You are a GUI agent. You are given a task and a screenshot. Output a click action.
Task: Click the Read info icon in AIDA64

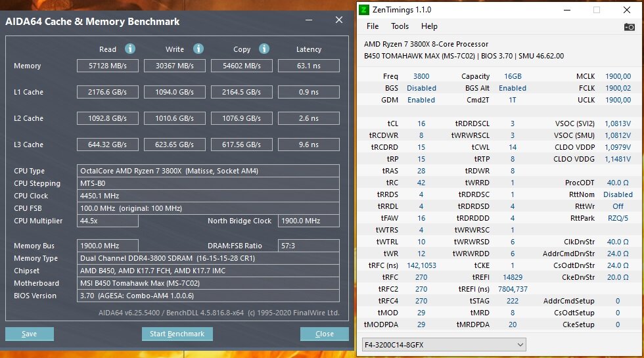click(130, 49)
